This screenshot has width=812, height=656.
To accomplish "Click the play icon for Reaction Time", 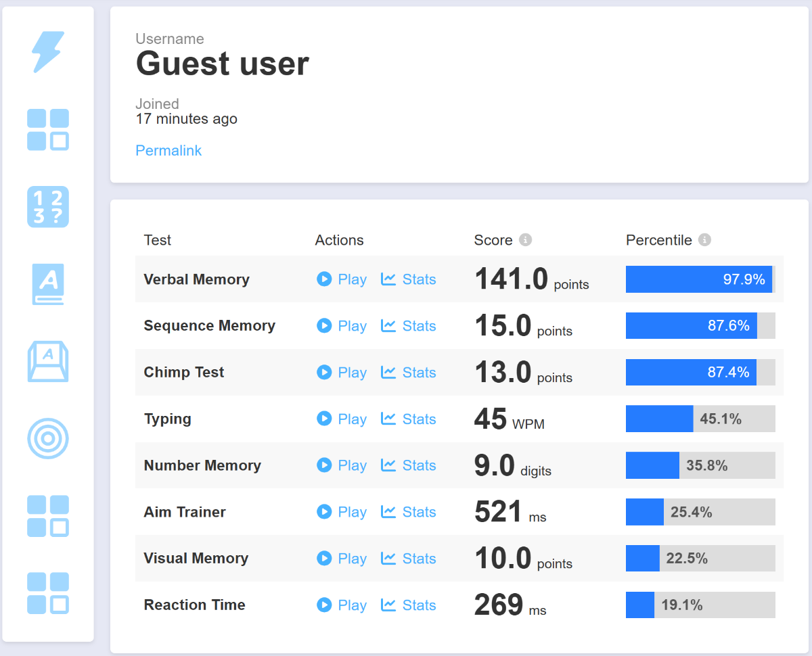I will tap(324, 605).
